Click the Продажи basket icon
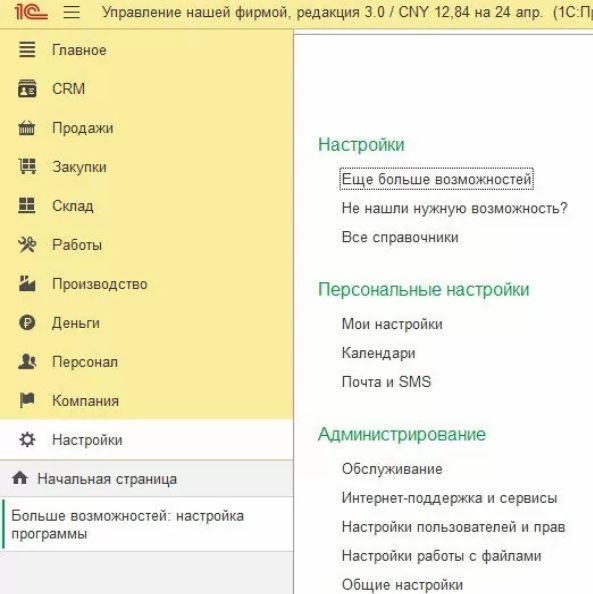 click(x=27, y=128)
